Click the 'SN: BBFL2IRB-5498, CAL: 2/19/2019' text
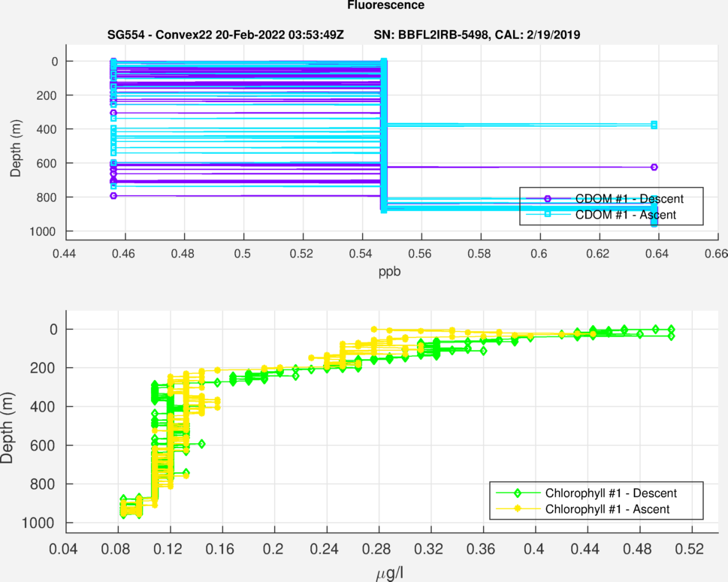This screenshot has height=582, width=728. (477, 35)
